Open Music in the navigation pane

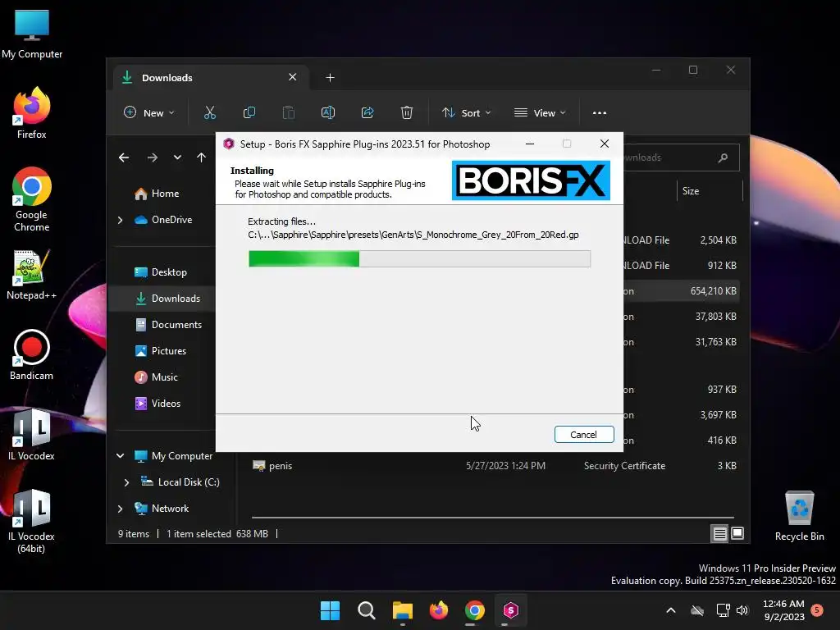pyautogui.click(x=156, y=377)
